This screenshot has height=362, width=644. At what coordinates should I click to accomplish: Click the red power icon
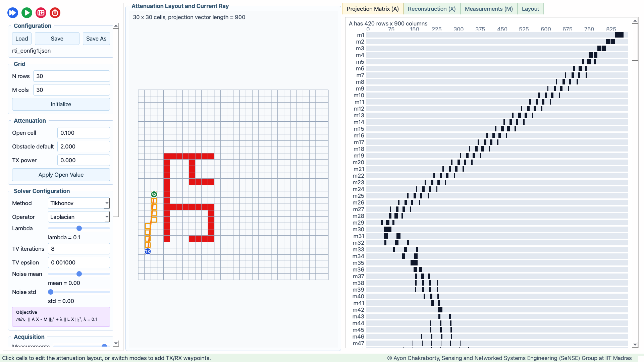[x=55, y=13]
